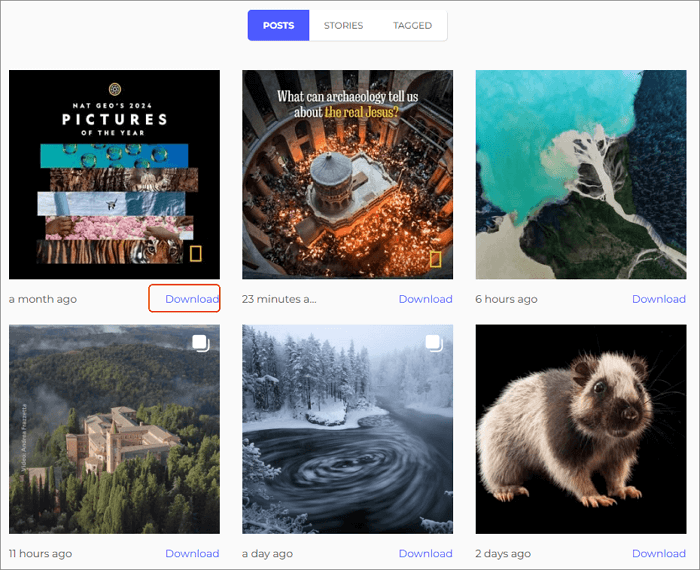Click the yellow Nat Geo logo on Pictures of the Year
Viewport: 700px width, 570px height.
coord(196,253)
